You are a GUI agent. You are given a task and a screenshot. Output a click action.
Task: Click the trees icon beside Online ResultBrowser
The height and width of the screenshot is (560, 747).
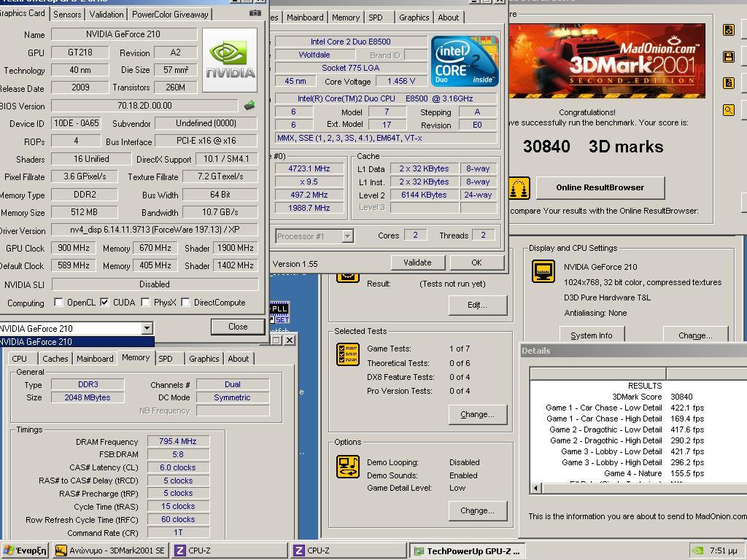(519, 189)
